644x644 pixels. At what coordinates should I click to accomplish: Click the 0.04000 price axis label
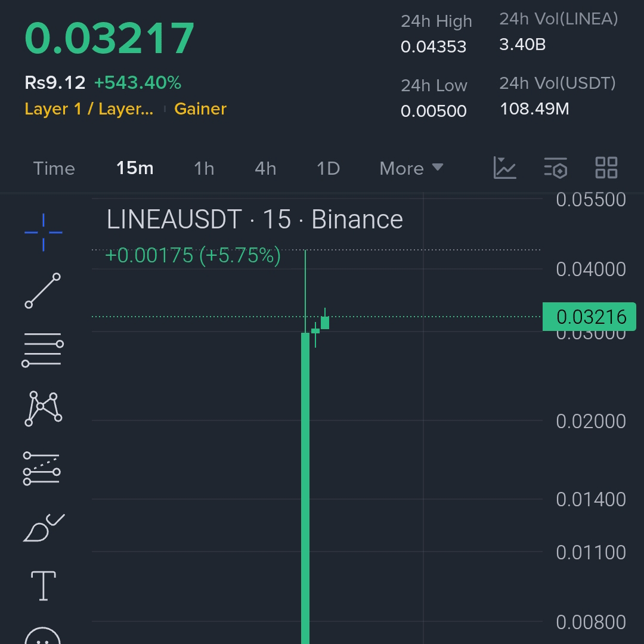tap(591, 270)
